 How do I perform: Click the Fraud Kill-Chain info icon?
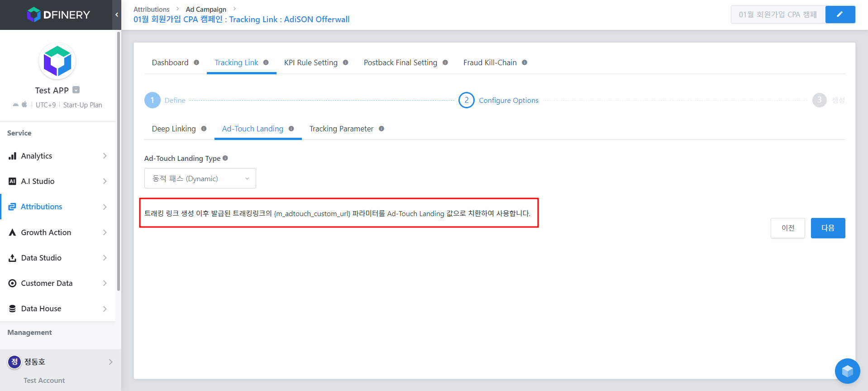525,63
